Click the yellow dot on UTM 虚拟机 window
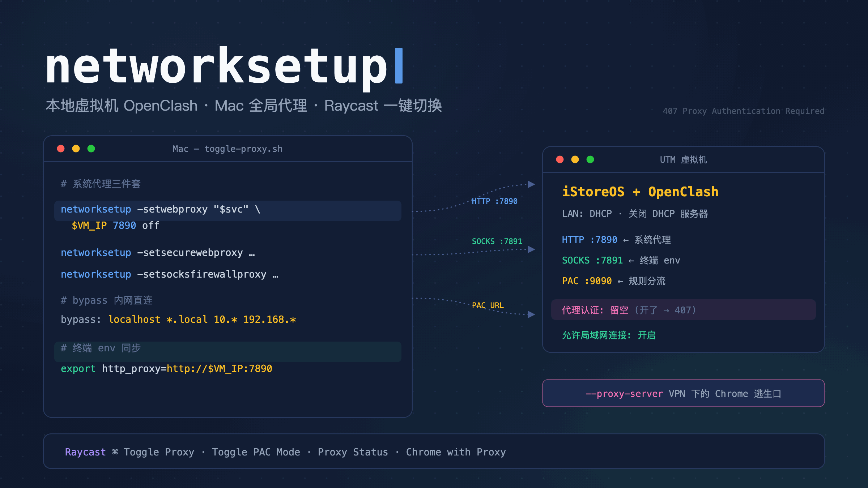 575,159
